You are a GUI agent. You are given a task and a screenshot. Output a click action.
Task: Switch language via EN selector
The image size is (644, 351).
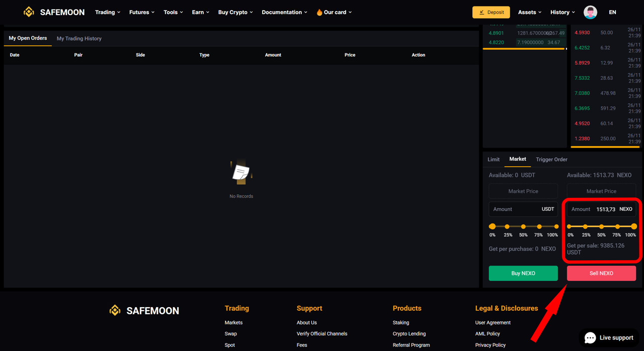click(612, 12)
